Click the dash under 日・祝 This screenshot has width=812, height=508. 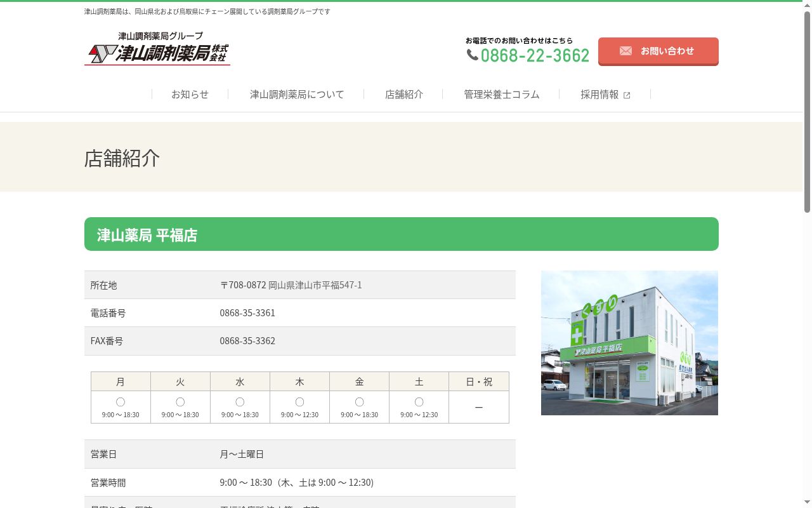(x=479, y=407)
